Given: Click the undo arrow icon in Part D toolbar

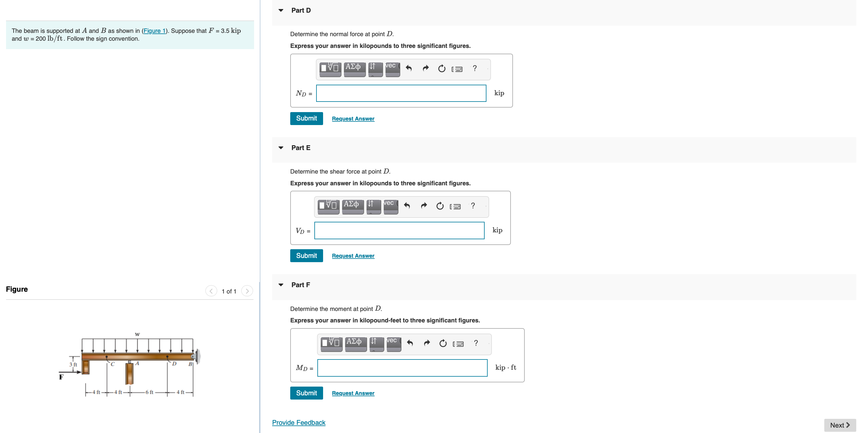Looking at the screenshot, I should tap(409, 68).
